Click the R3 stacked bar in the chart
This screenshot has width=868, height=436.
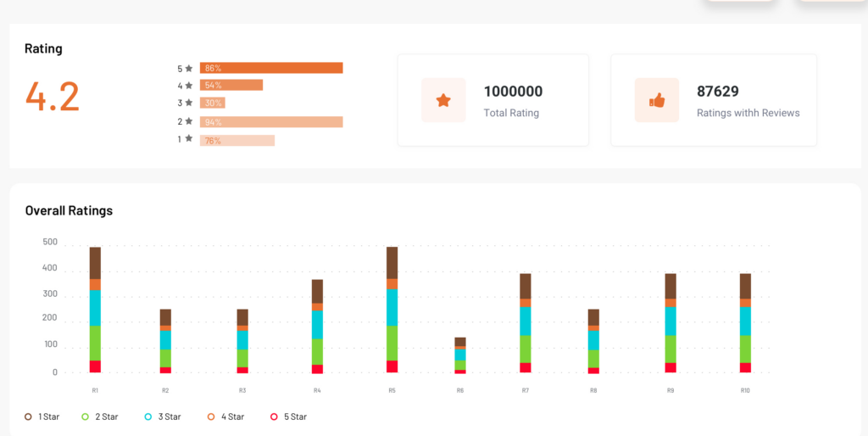[x=242, y=341]
